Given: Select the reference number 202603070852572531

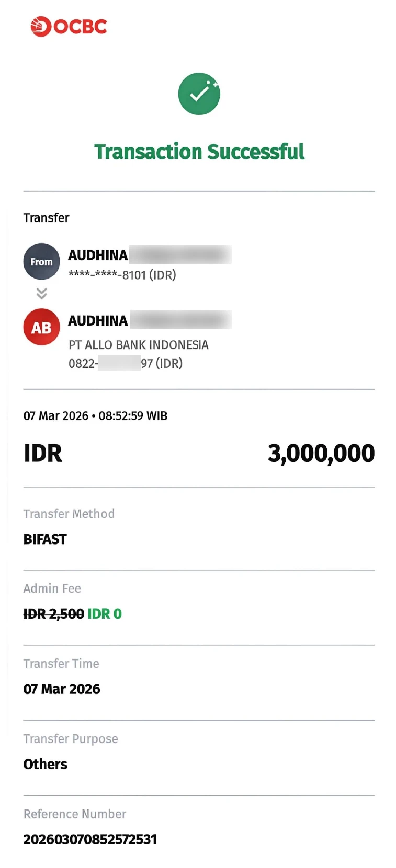Looking at the screenshot, I should click(x=90, y=839).
